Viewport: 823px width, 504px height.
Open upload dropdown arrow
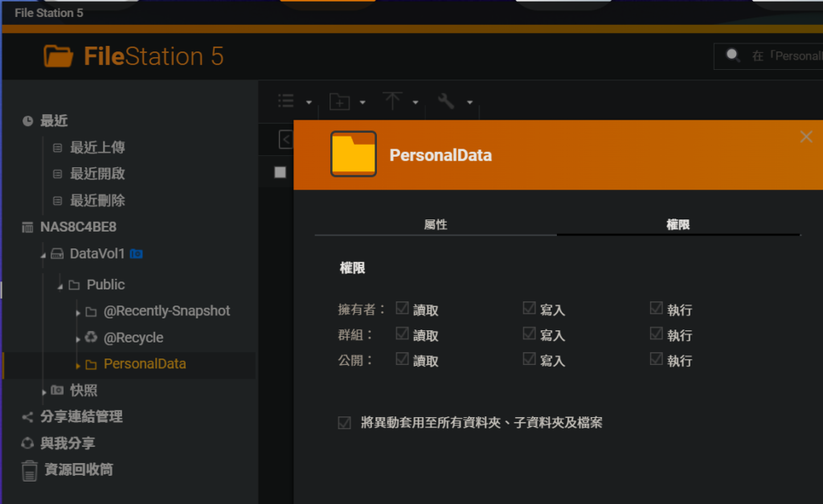pyautogui.click(x=416, y=102)
